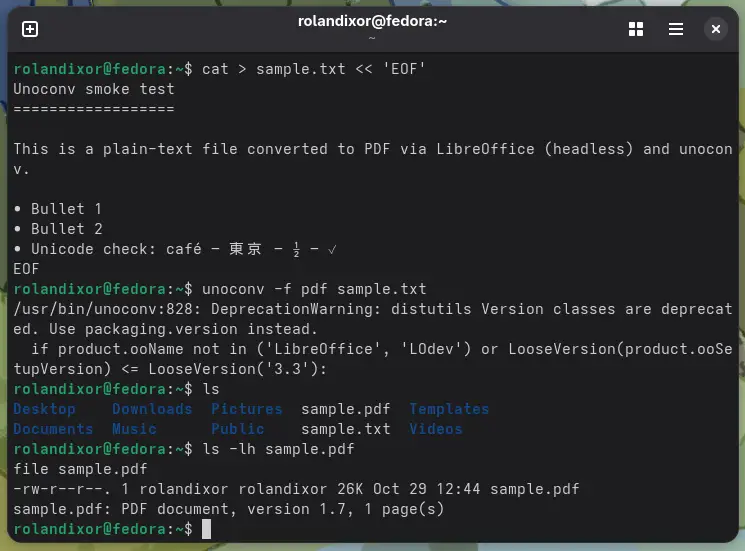The image size is (745, 551).
Task: Select the Templates directory name
Action: [449, 409]
